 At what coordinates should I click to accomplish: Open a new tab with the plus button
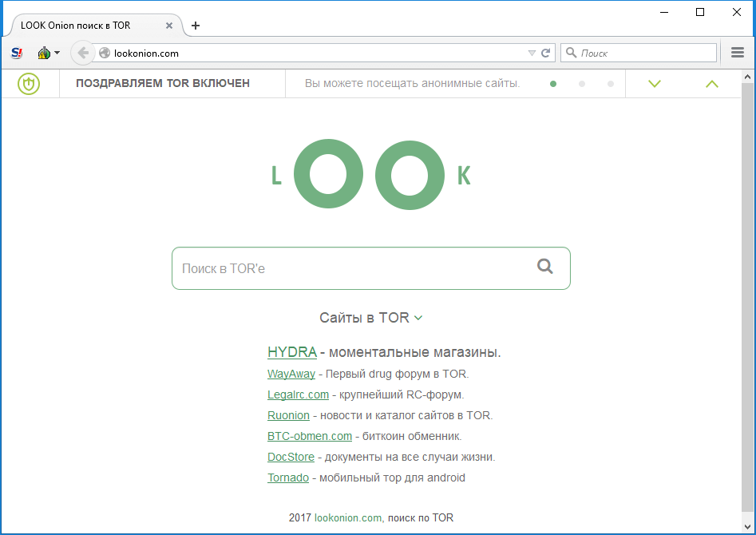(196, 26)
